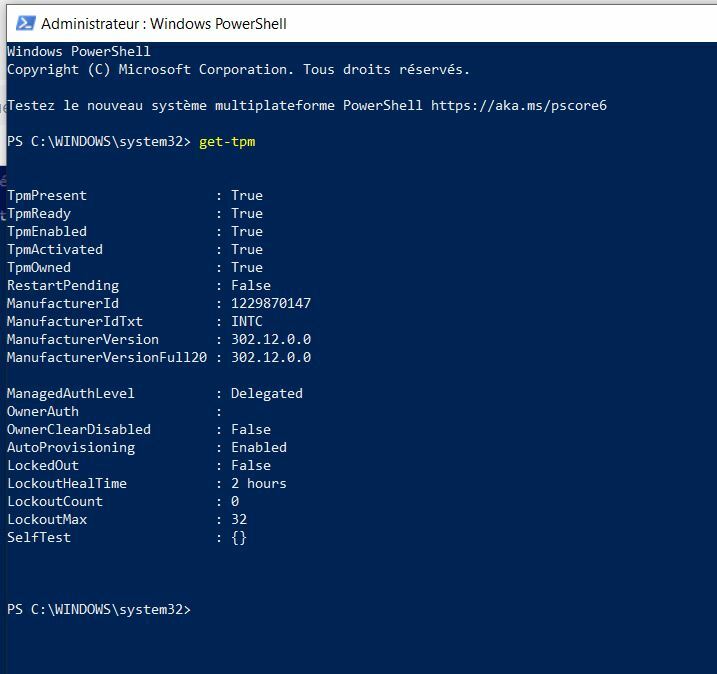Click the TpmEnabled property label
This screenshot has height=674, width=717.
pos(47,231)
